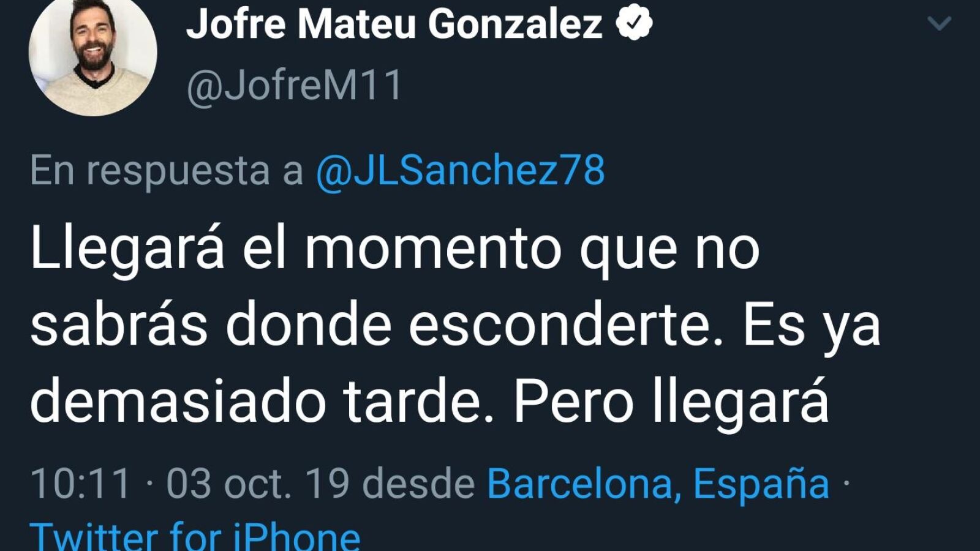Image resolution: width=980 pixels, height=551 pixels.
Task: Click the "En respuesta a" label
Action: point(166,170)
